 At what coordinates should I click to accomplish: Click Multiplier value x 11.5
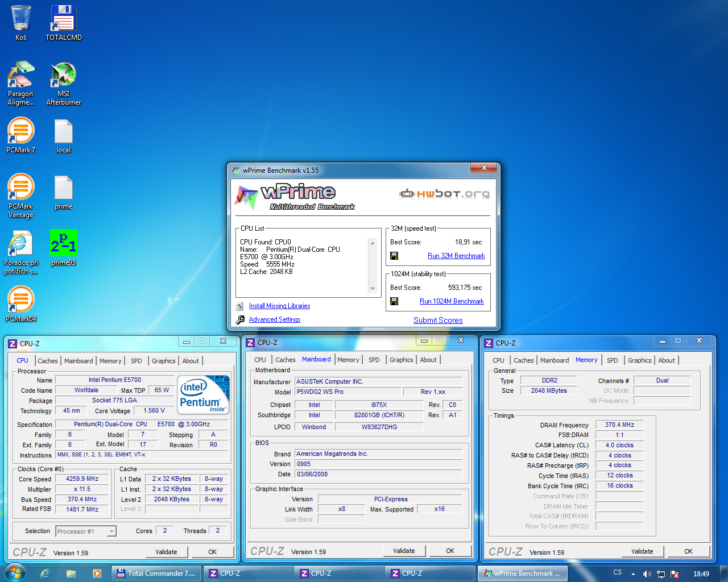82,489
